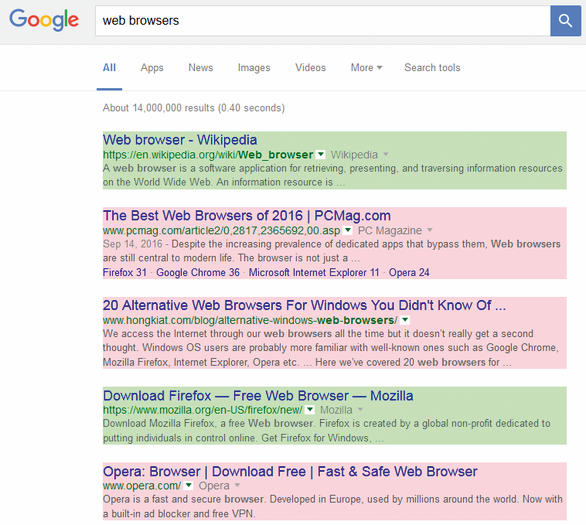586x525 pixels.
Task: Click into the search field containing web browsers
Action: click(x=323, y=21)
